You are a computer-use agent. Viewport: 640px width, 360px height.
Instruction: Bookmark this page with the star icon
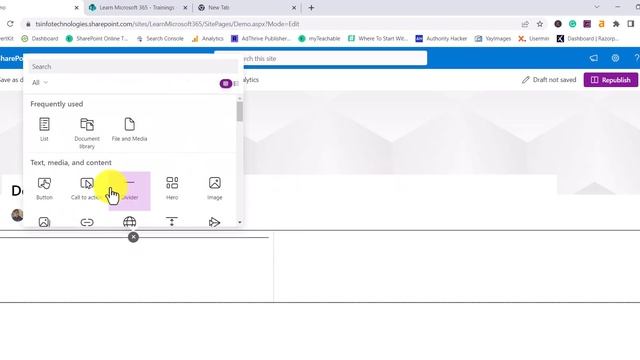pos(540,24)
